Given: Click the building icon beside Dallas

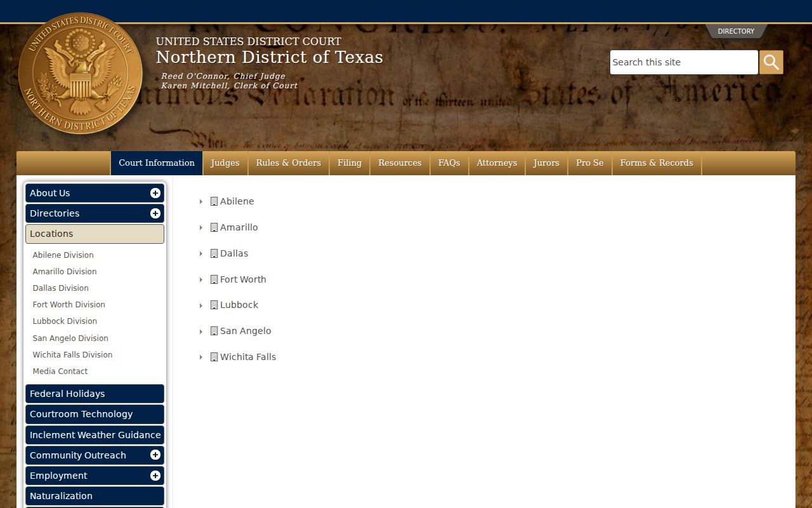Looking at the screenshot, I should coord(214,253).
